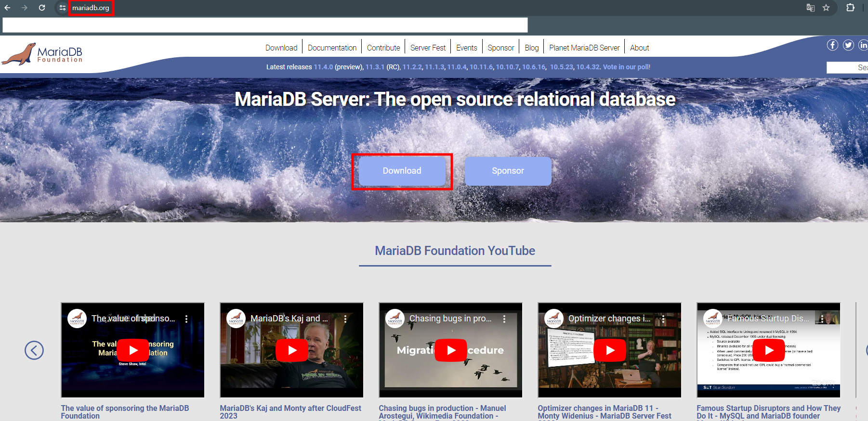Go back using browser back arrow
Screen dimensions: 868x421
(x=7, y=8)
